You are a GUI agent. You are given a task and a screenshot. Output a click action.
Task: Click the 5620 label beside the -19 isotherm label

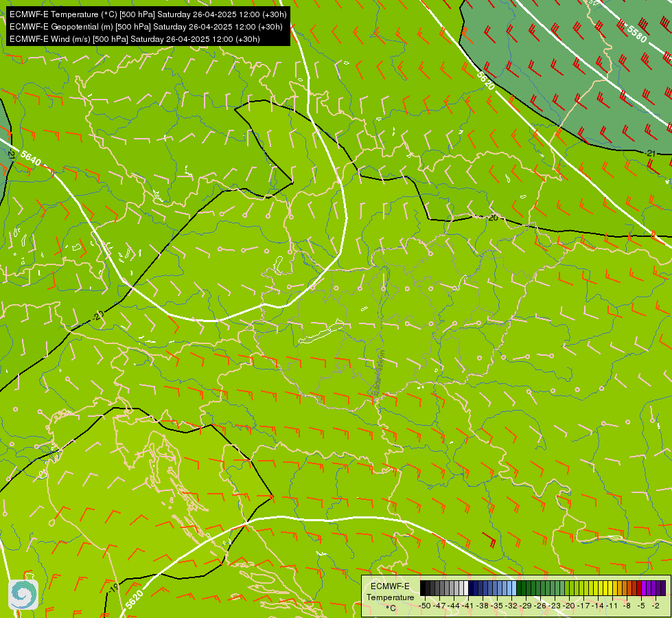135,599
